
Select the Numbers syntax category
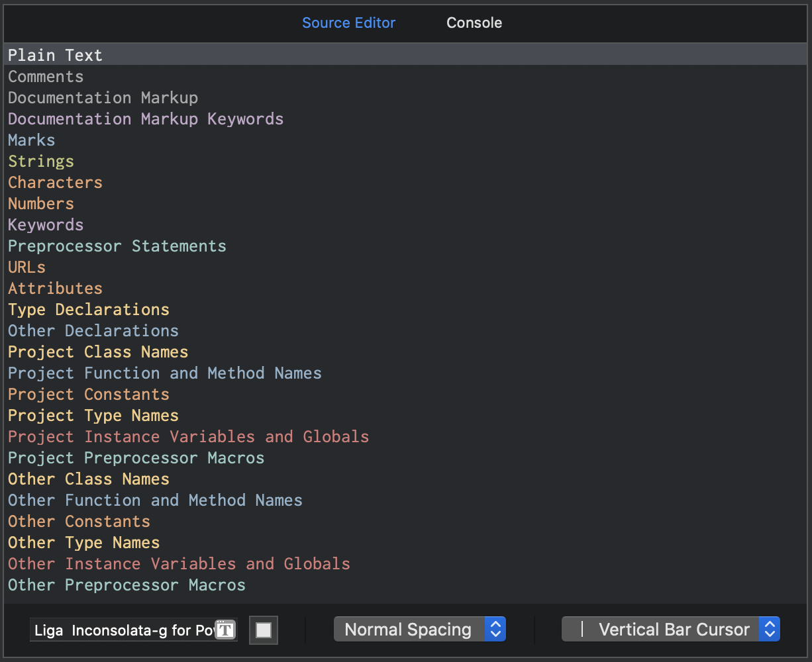[41, 203]
